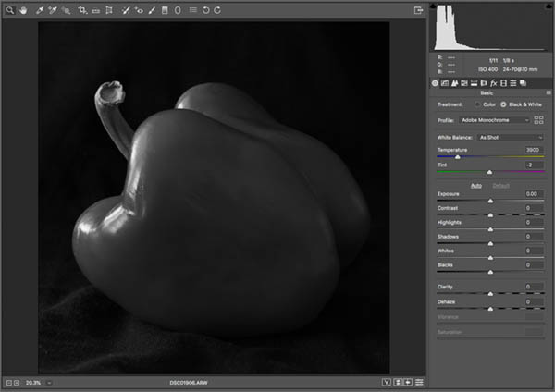The image size is (555, 392).
Task: Open the Camera Raw preferences list icon
Action: coord(193,10)
